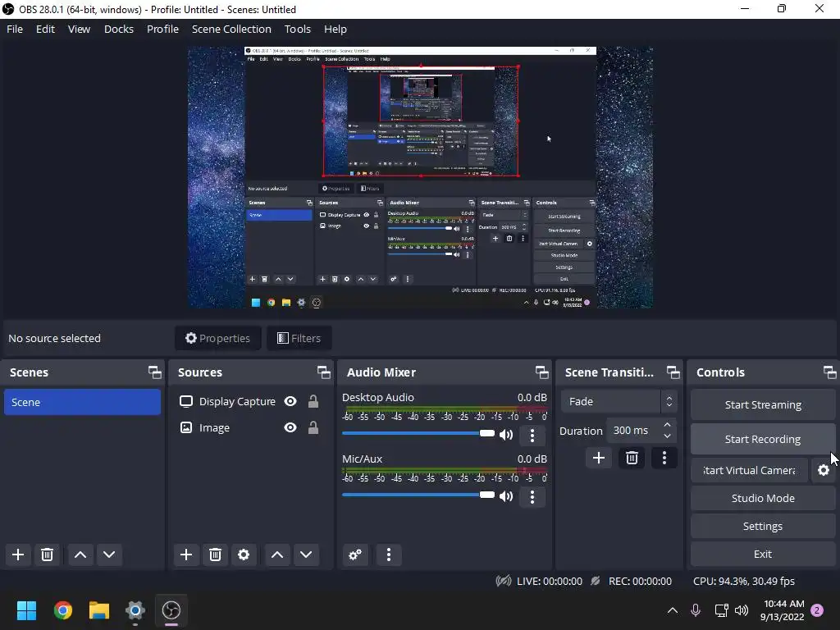The height and width of the screenshot is (630, 840).
Task: Select Scene in the Scenes list
Action: 82,402
